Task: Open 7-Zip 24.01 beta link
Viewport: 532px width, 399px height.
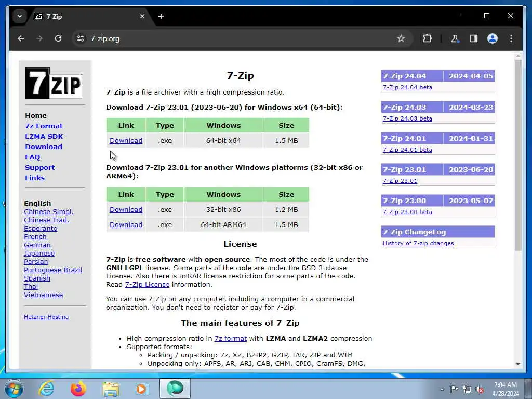Action: 407,150
